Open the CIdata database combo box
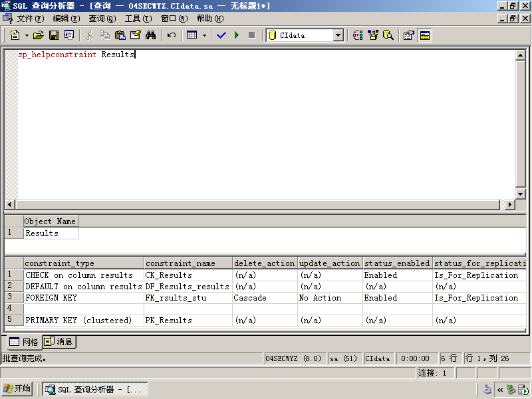Screen dimensions: 532x399 click(x=305, y=35)
